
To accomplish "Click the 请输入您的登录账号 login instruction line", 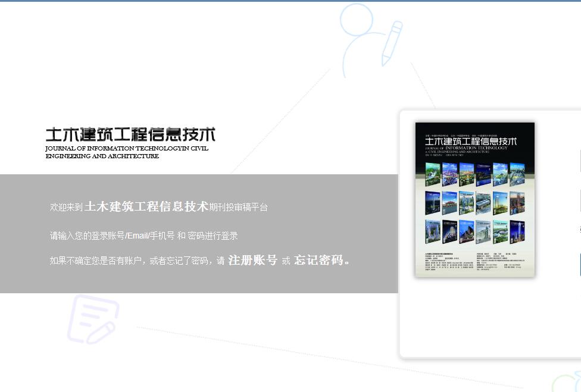I will point(143,236).
